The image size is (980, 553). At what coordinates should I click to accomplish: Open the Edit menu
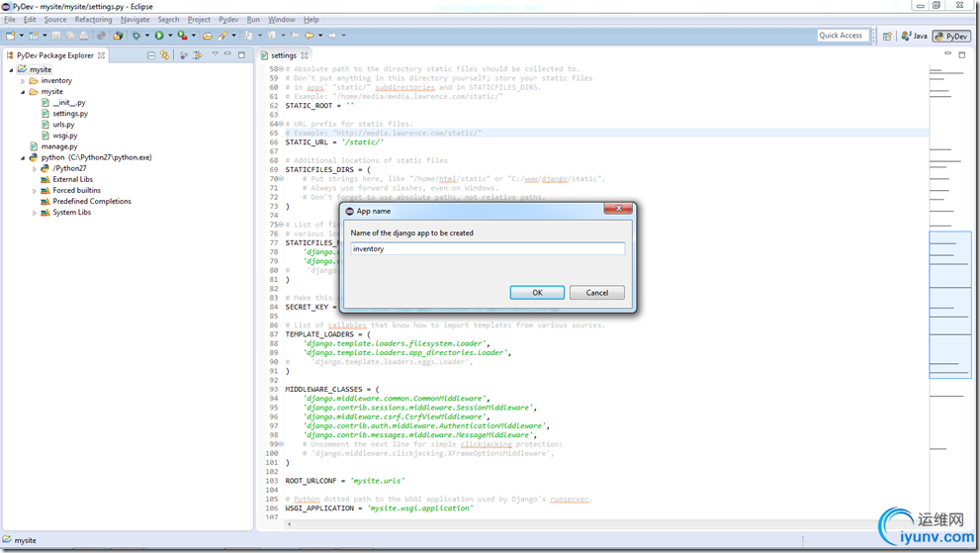coord(30,20)
